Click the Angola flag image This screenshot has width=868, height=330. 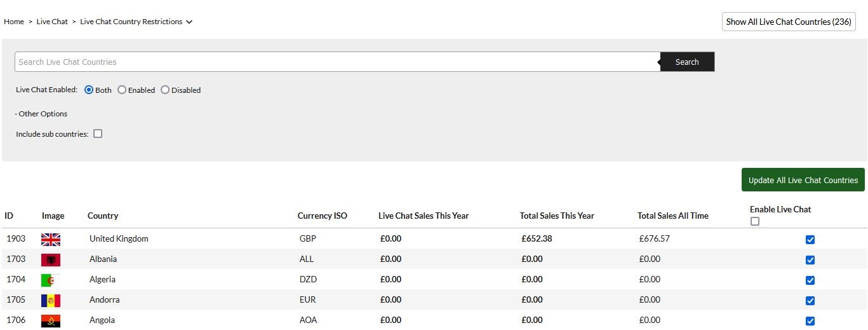(x=51, y=320)
